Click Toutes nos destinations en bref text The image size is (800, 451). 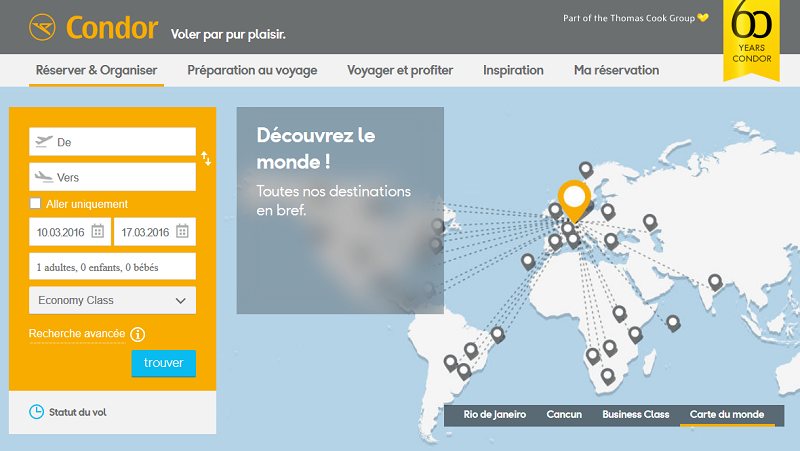pyautogui.click(x=333, y=201)
